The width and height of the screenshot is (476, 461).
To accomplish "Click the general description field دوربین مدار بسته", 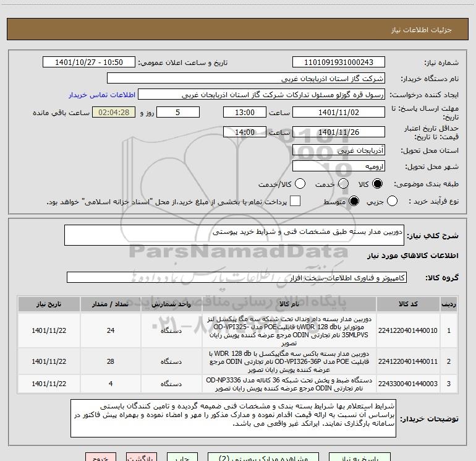I will click(x=234, y=235).
